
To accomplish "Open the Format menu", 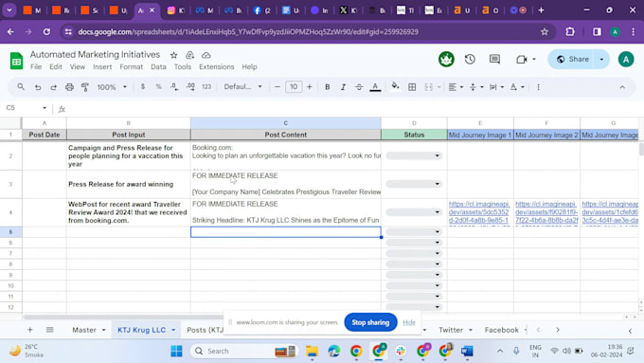I will (x=131, y=66).
